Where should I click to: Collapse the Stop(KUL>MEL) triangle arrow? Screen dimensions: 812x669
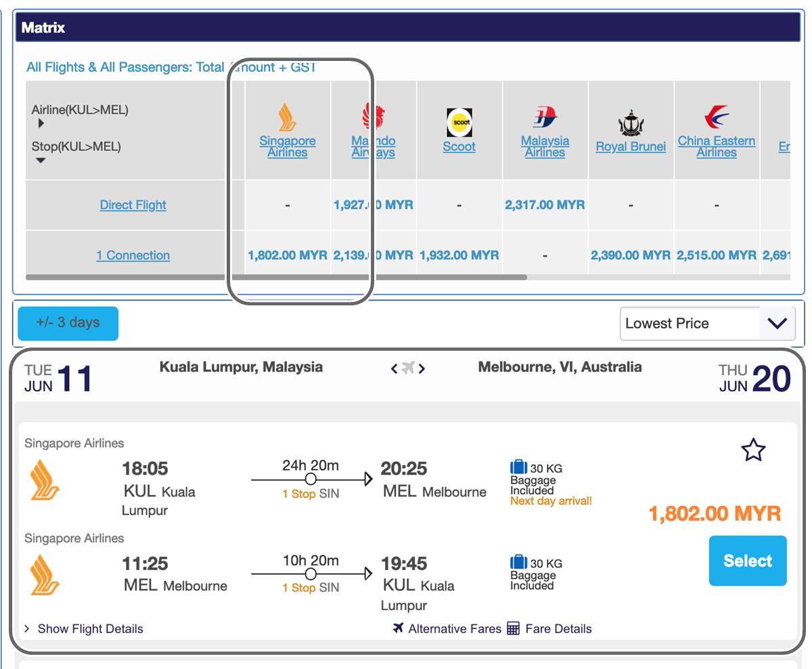[41, 160]
